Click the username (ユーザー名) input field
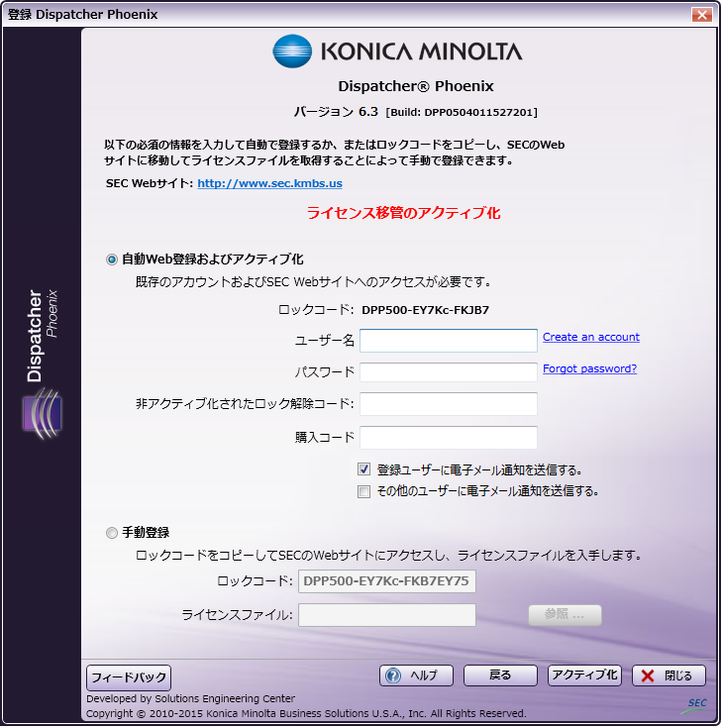 coord(449,341)
